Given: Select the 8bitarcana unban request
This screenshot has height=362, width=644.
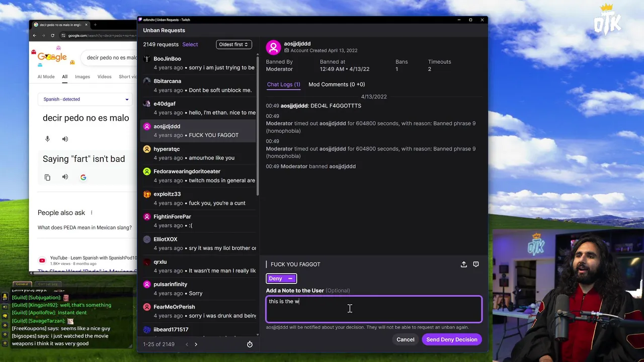Looking at the screenshot, I should point(199,85).
